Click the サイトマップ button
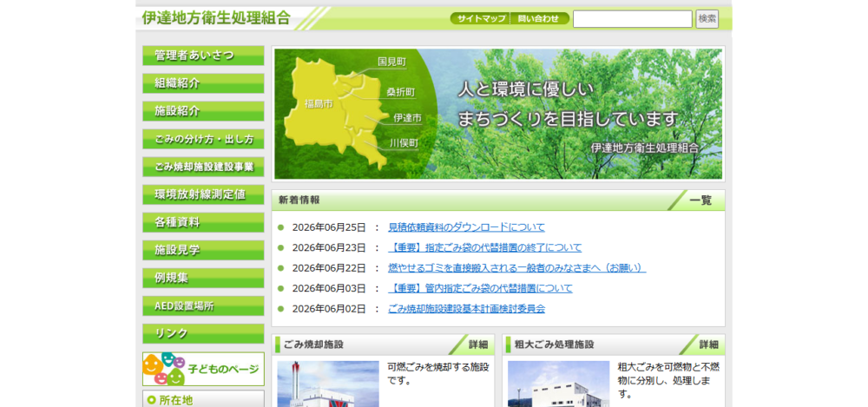 click(480, 18)
